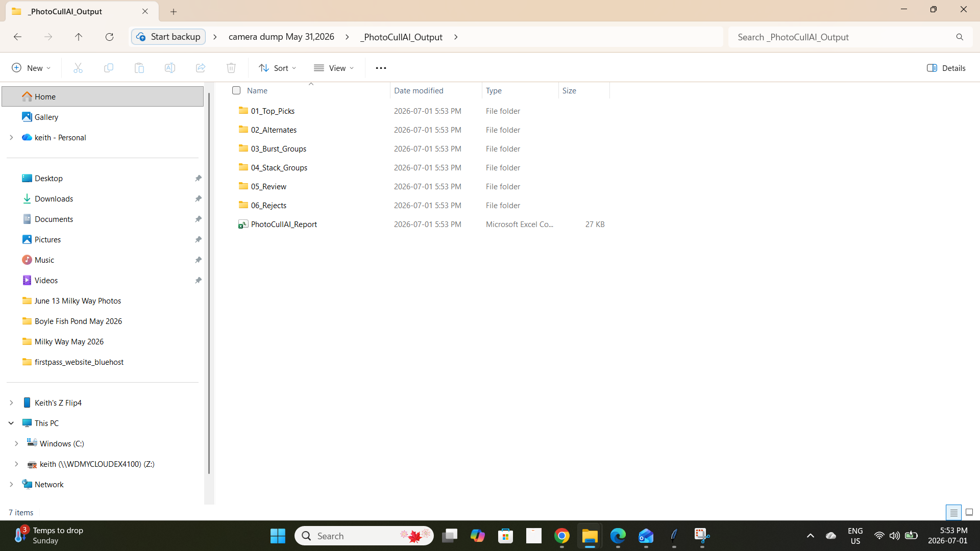This screenshot has width=980, height=551.
Task: Click the search magnifier icon
Action: coord(960,37)
